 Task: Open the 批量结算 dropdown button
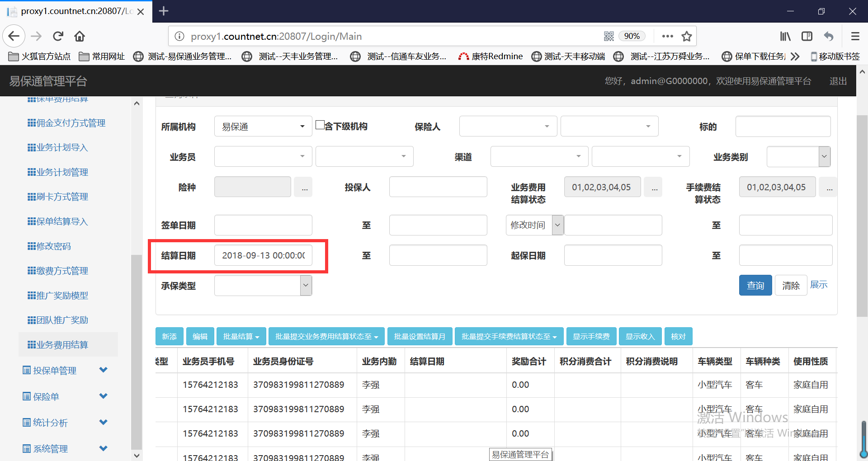(241, 337)
